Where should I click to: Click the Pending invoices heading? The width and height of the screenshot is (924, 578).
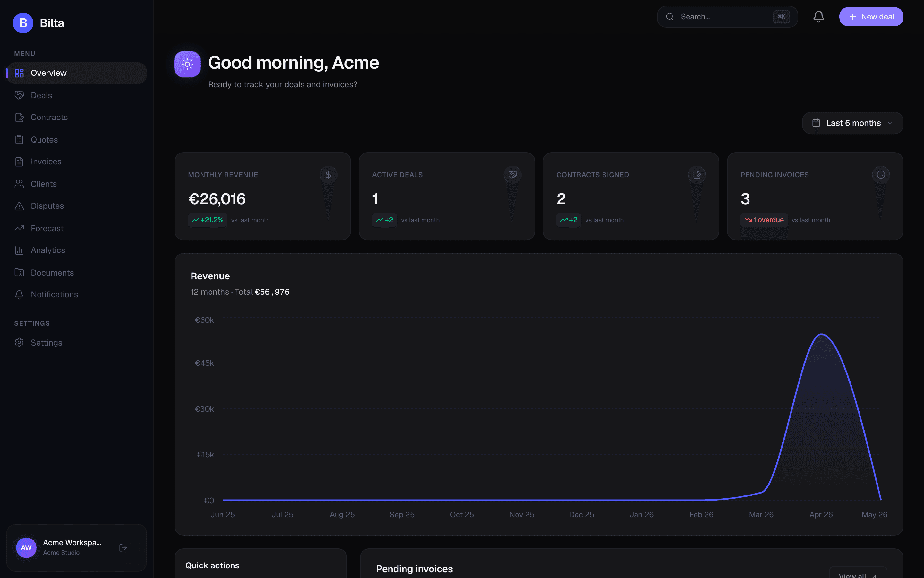(x=414, y=569)
